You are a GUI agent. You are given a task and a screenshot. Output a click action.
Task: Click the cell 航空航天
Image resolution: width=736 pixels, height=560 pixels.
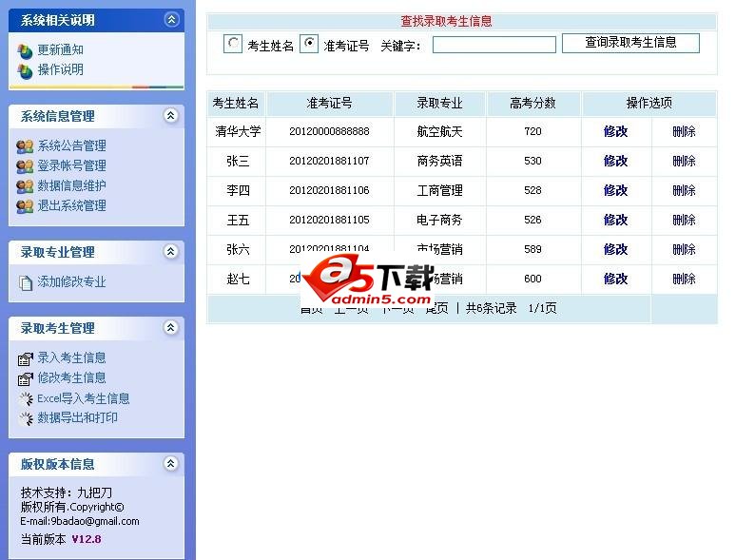coord(440,131)
